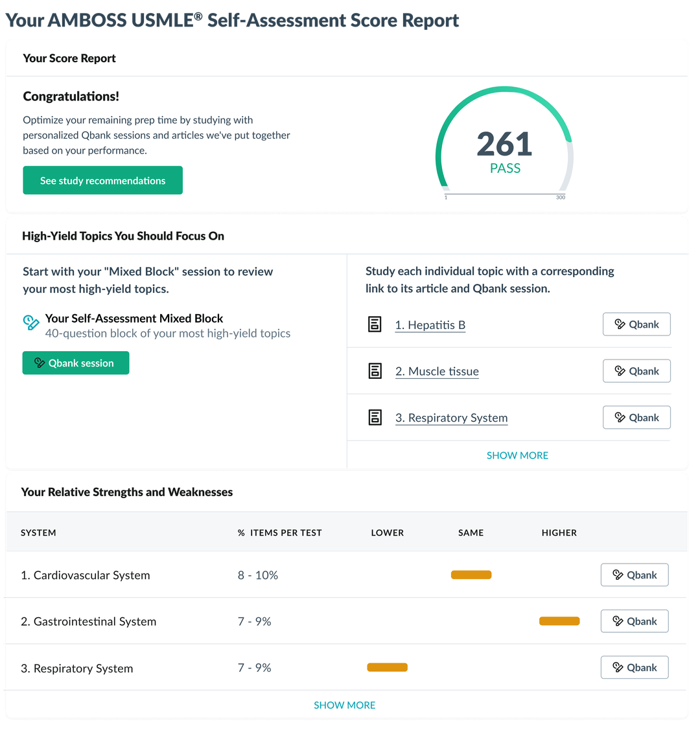Viewport: 700px width, 730px height.
Task: Expand SHOW MORE under the high-yield topics list
Action: point(517,455)
